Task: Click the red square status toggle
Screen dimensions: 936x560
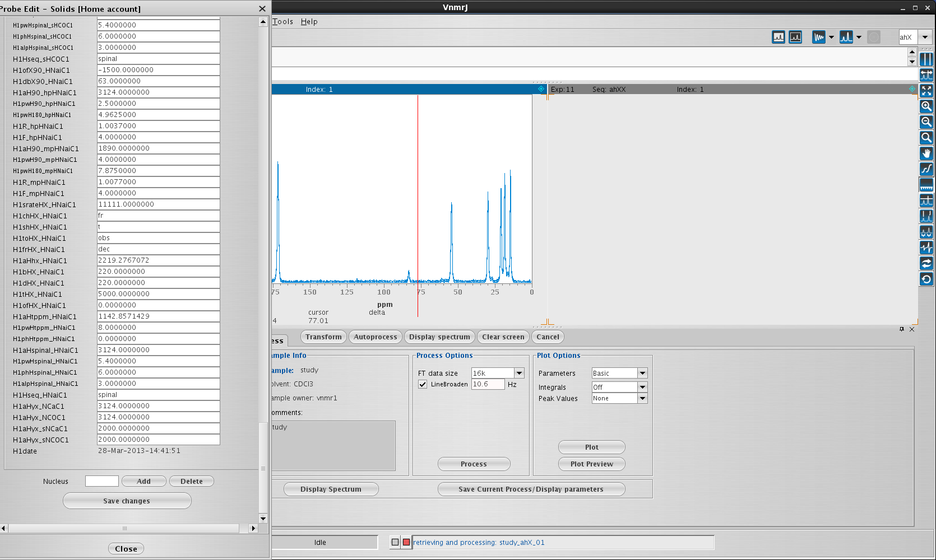Action: tap(406, 542)
